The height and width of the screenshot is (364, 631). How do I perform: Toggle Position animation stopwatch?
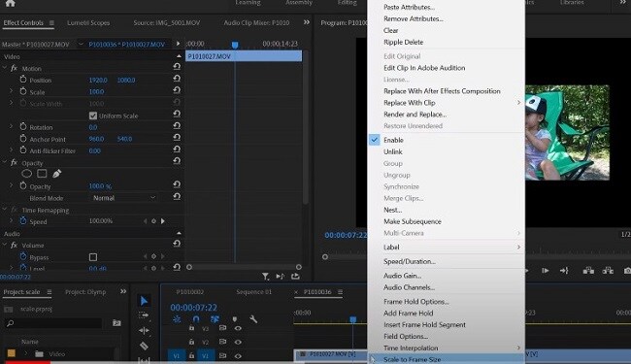[x=23, y=80]
